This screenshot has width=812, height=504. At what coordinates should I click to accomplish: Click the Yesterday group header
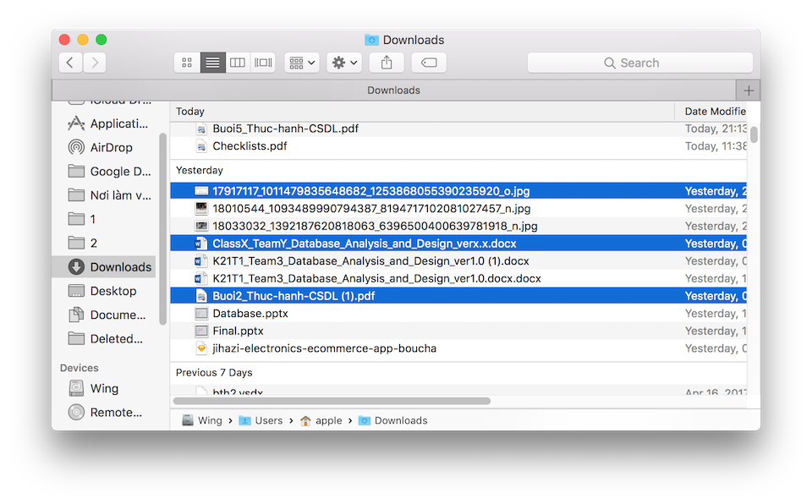point(200,171)
